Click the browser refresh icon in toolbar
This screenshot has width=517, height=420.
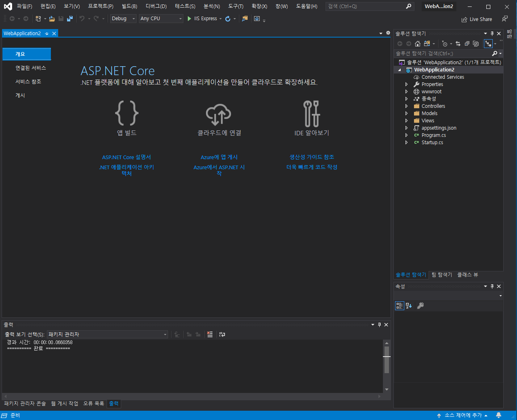[228, 19]
